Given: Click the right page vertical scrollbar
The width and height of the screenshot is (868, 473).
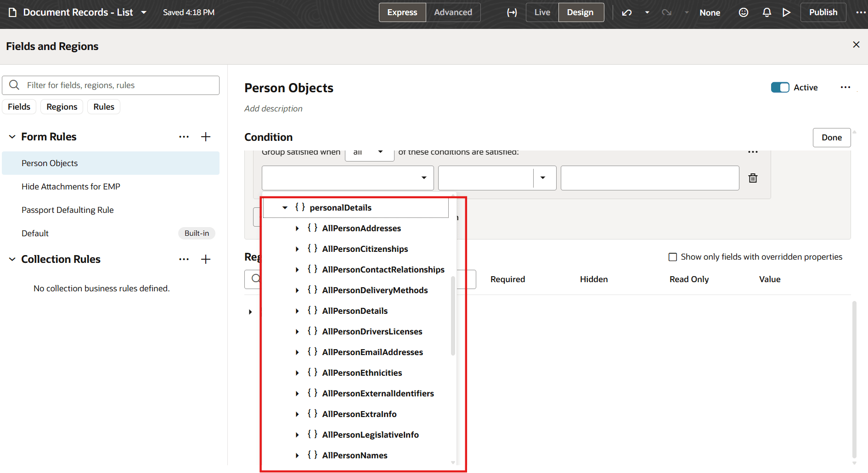Looking at the screenshot, I should click(854, 379).
